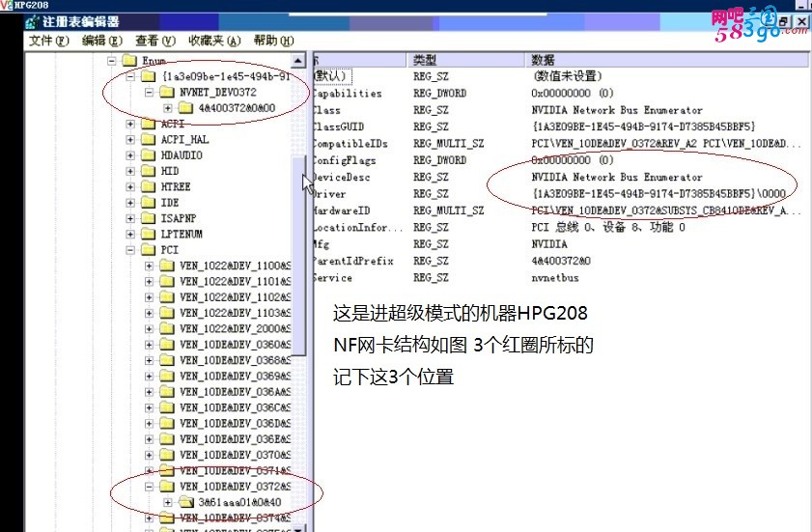Select the 3&61aaa01&0&40 folder icon

pos(185,502)
